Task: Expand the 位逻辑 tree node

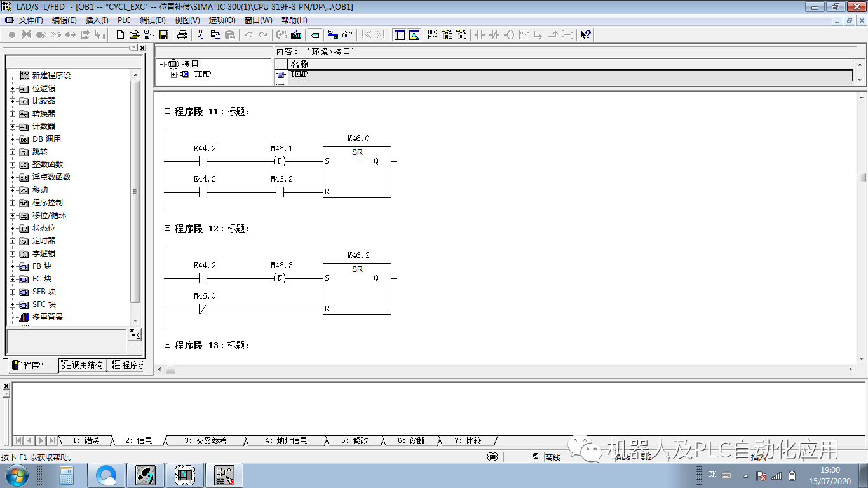Action: coord(12,88)
